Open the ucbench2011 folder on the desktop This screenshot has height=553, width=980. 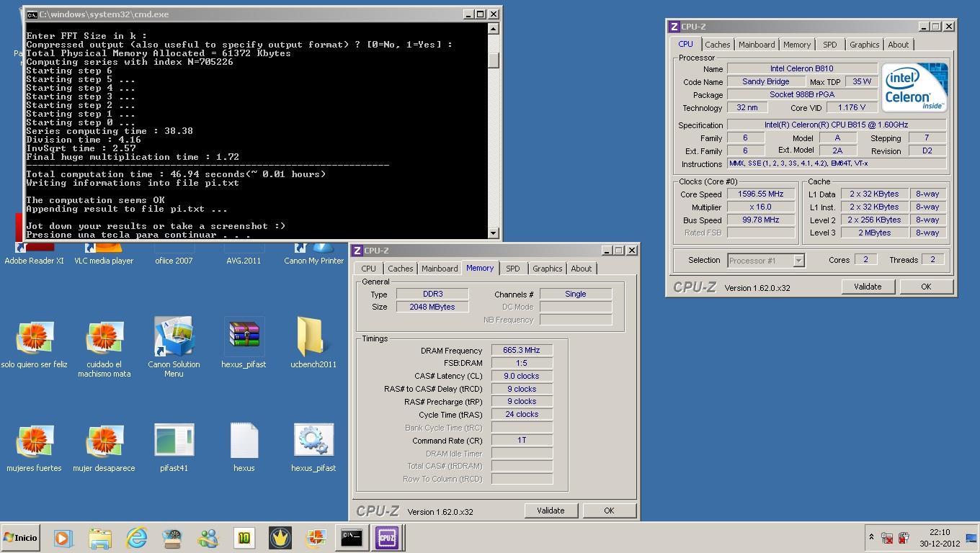click(313, 343)
